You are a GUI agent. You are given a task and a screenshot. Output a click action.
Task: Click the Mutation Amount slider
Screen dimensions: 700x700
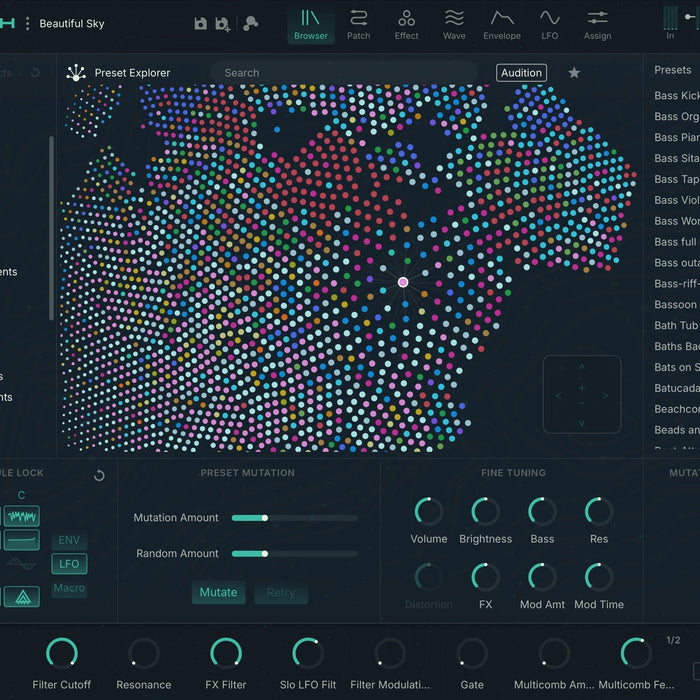[x=295, y=518]
